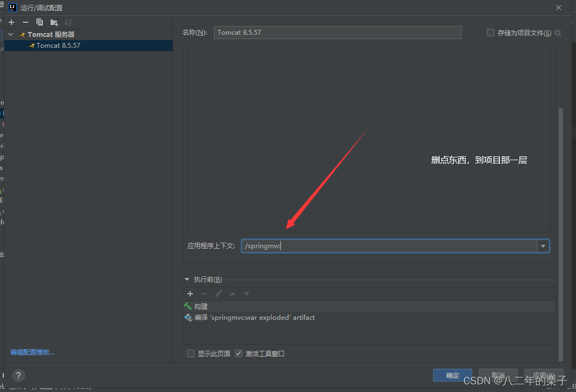Confirm with the 确定 button

click(x=452, y=375)
